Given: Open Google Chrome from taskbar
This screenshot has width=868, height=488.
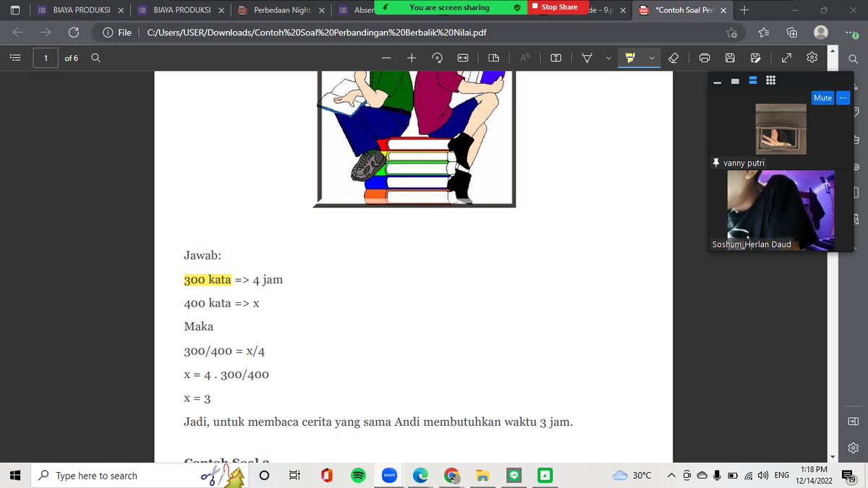Looking at the screenshot, I should coord(451,476).
